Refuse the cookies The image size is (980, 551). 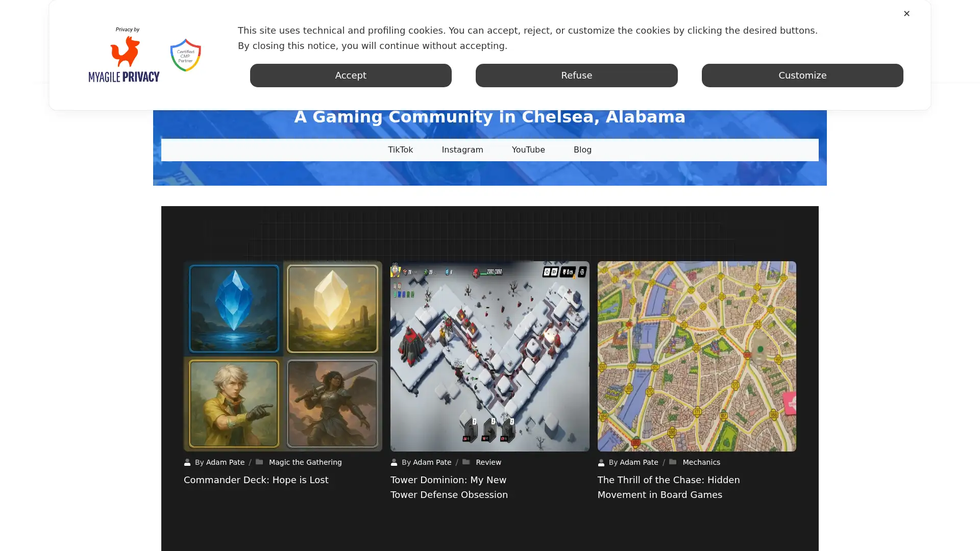click(576, 75)
